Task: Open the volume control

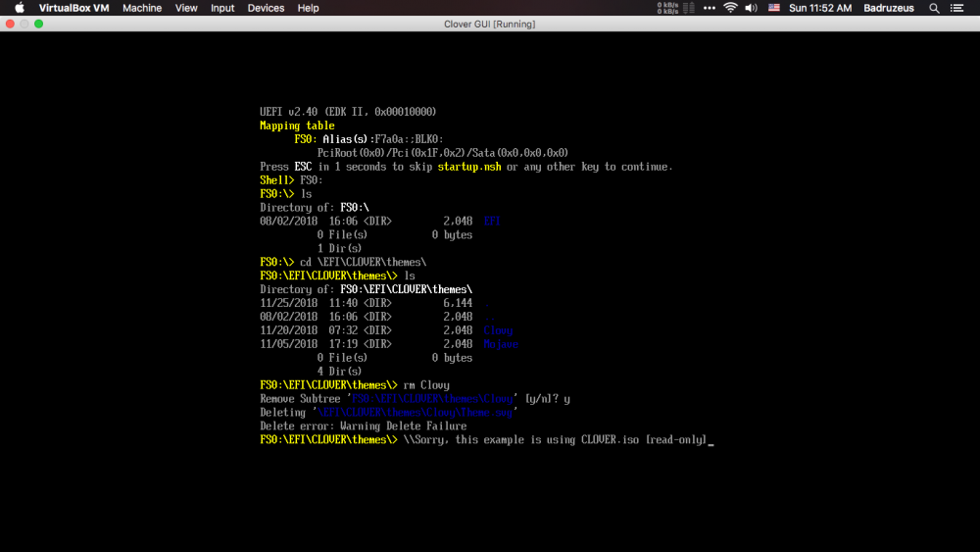Action: pyautogui.click(x=752, y=8)
